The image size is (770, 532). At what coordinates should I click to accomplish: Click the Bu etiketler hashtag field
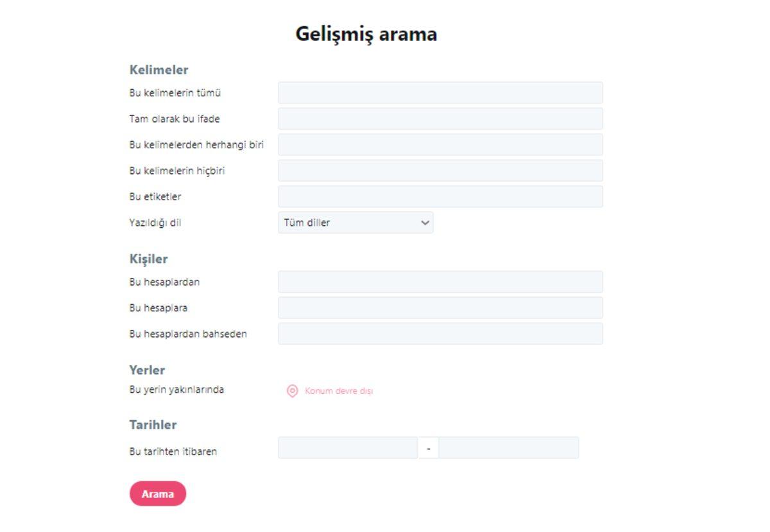(x=439, y=196)
